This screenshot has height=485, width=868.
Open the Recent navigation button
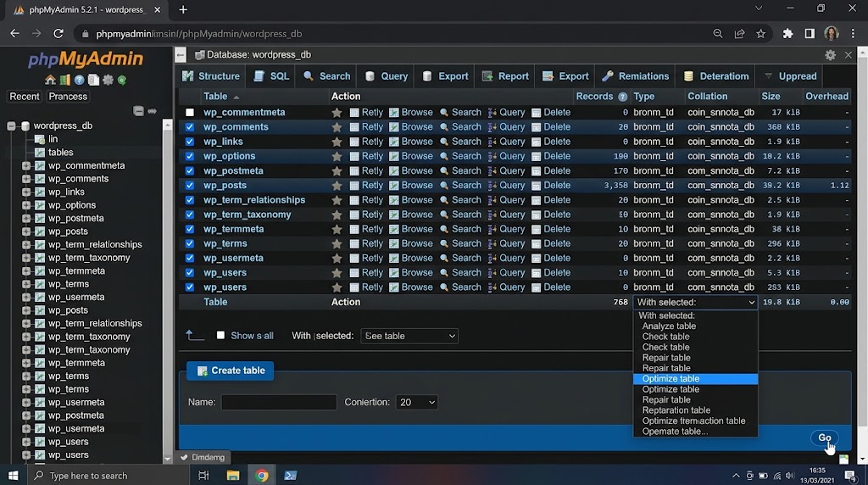25,97
